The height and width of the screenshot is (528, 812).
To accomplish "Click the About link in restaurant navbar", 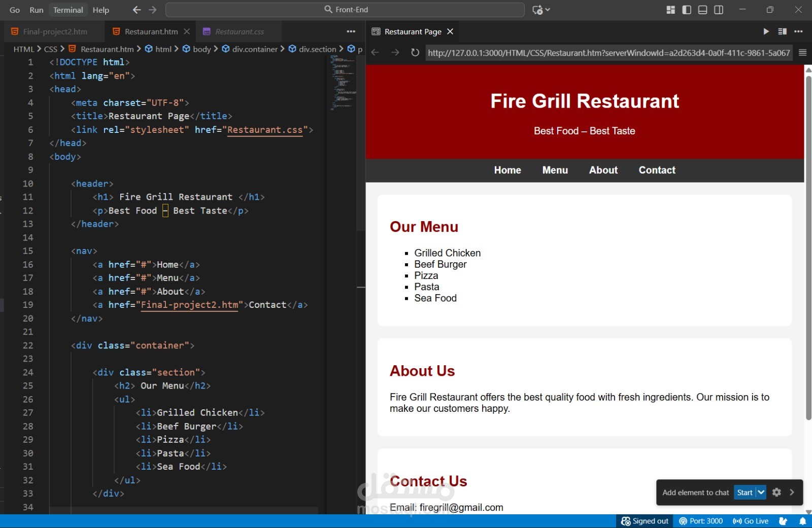I will [603, 170].
